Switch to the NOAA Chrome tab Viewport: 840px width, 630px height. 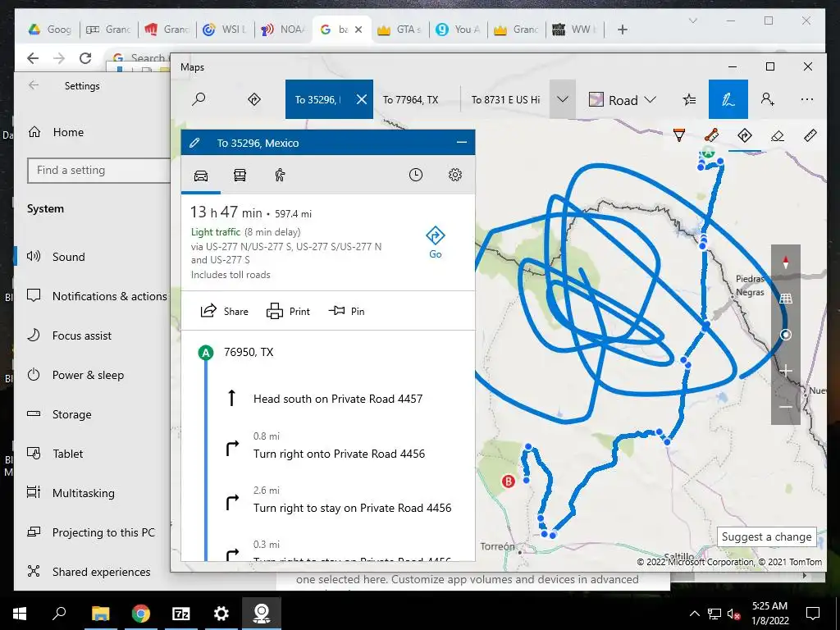pyautogui.click(x=283, y=30)
